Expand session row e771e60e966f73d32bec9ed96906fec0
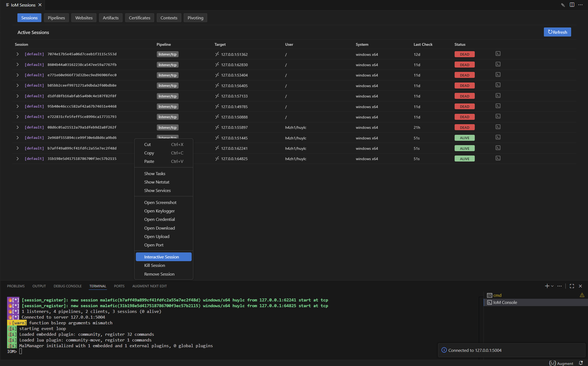The height and width of the screenshot is (366, 588). point(18,75)
